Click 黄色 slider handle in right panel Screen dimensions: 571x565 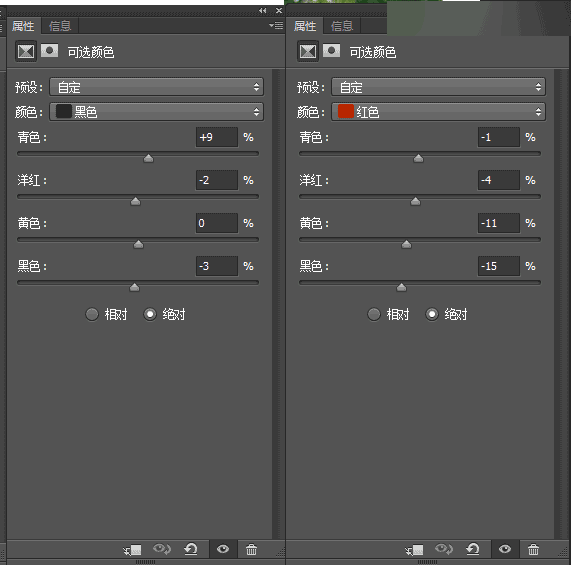[x=406, y=244]
